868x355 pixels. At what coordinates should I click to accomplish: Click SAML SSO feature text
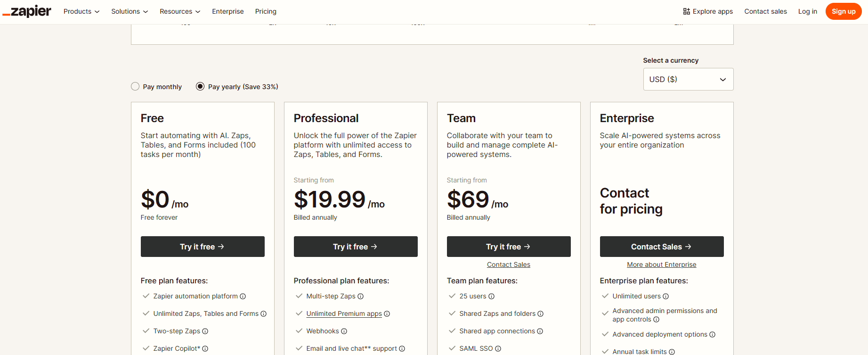point(476,348)
